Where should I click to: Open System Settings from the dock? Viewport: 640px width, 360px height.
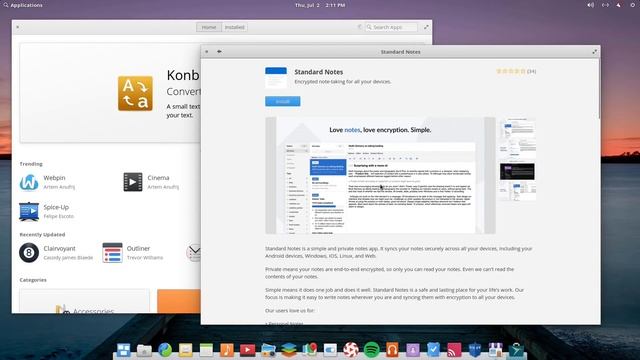(x=330, y=350)
